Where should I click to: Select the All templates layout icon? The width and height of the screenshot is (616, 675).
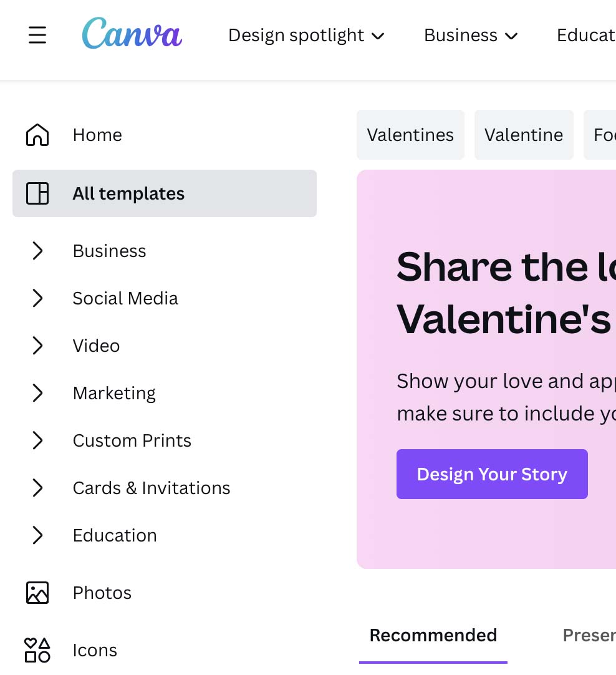point(37,193)
